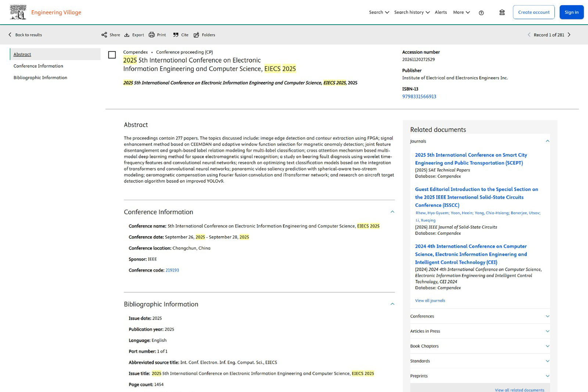This screenshot has height=392, width=588.
Task: Click the Folders icon
Action: coord(197,35)
